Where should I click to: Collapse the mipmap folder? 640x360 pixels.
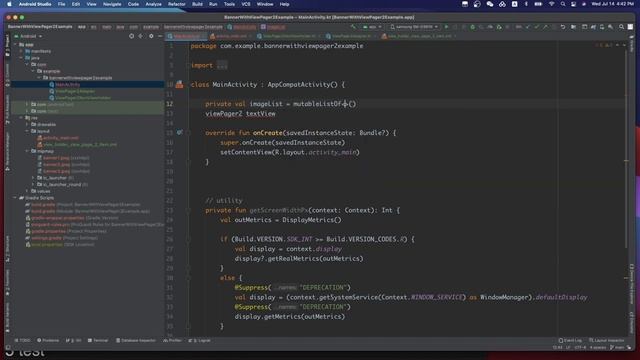coord(28,151)
